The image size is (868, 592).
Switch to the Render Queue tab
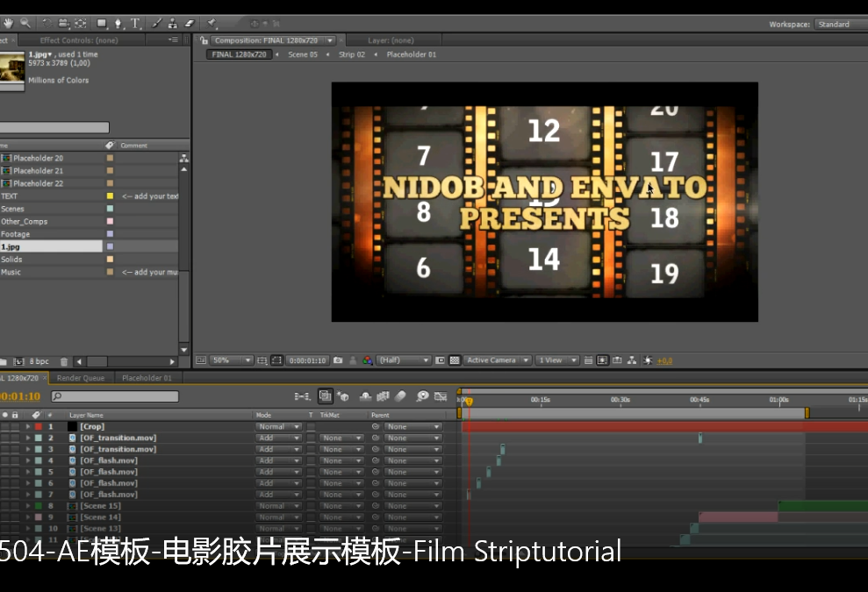(x=81, y=378)
